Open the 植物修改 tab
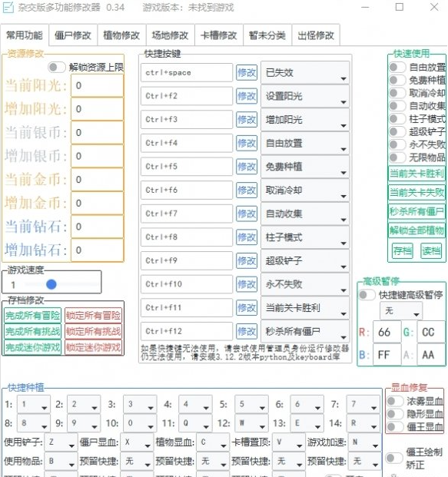 click(x=121, y=35)
